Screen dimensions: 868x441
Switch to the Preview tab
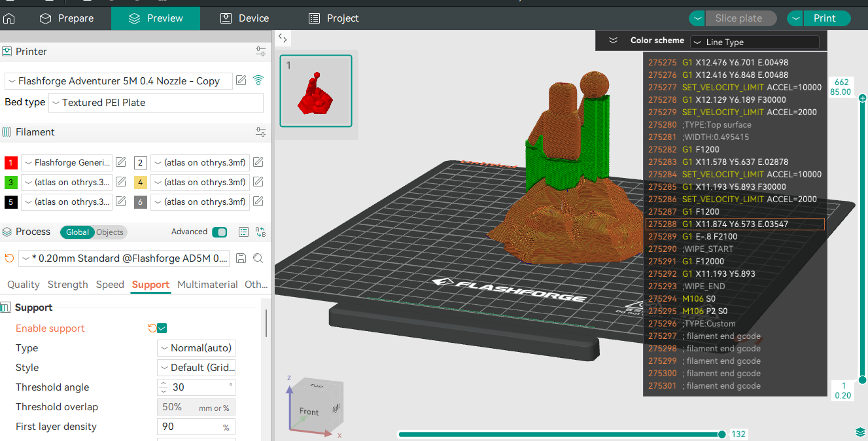[x=156, y=18]
